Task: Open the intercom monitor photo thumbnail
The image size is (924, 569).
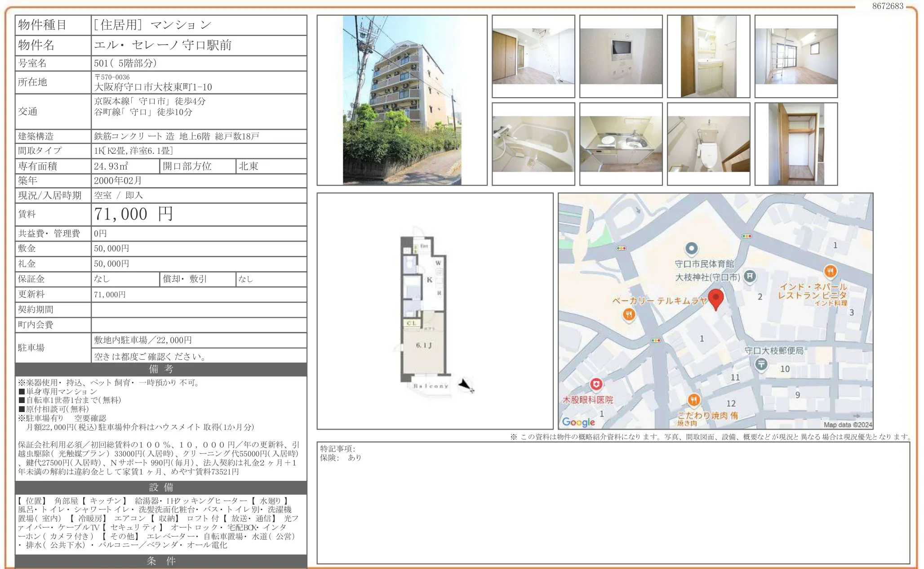Action: (x=621, y=56)
